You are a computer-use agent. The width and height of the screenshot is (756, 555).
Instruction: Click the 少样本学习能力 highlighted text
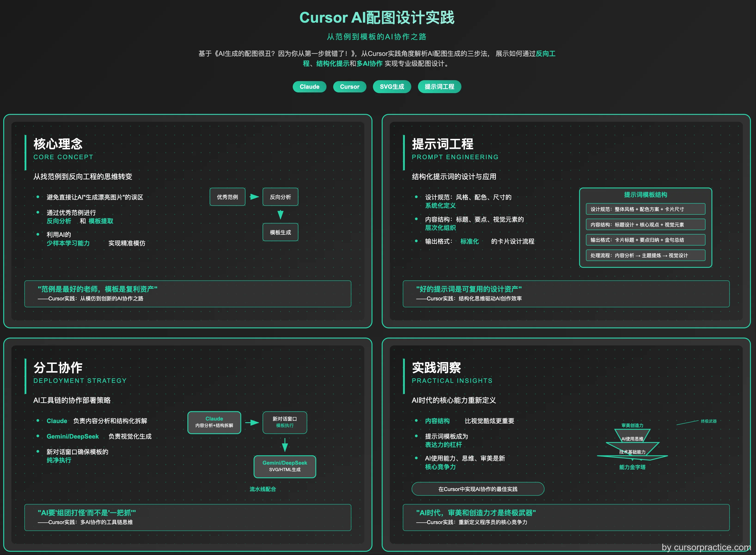[x=68, y=243]
